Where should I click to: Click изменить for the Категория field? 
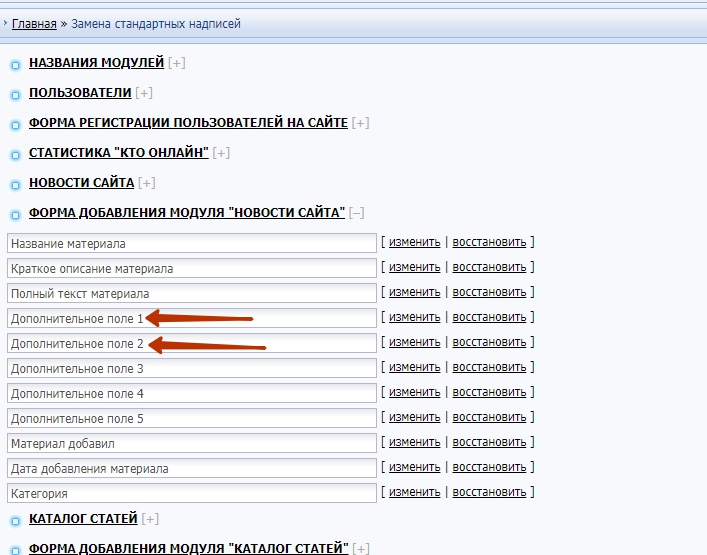pos(414,492)
